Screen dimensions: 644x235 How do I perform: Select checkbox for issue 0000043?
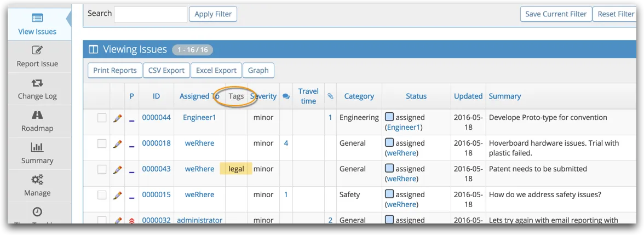(x=102, y=169)
